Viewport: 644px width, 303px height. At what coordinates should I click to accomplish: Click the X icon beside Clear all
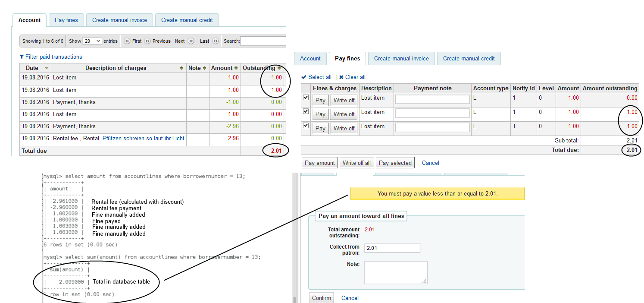click(x=341, y=77)
